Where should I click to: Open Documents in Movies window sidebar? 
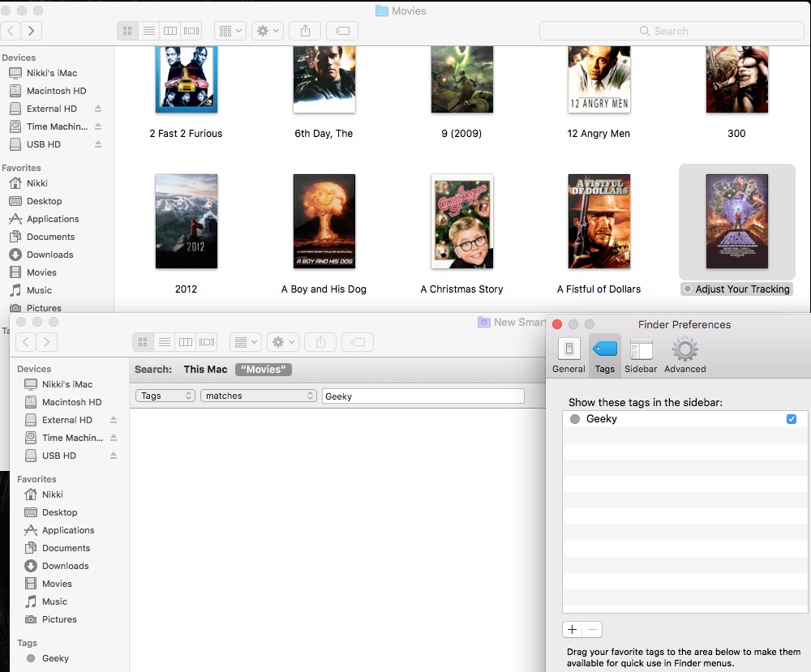coord(52,237)
